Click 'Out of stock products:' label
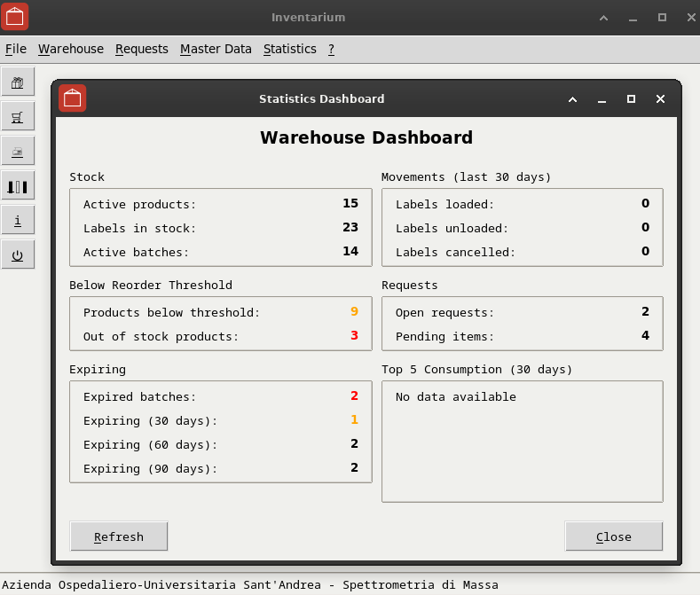 [x=161, y=337]
